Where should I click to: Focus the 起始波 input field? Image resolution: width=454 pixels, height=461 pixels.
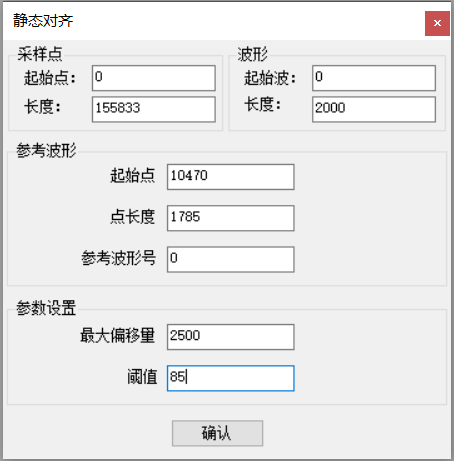point(374,78)
